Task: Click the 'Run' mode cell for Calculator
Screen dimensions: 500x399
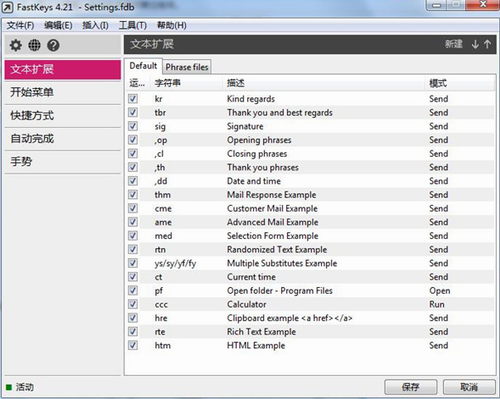Action: click(437, 304)
